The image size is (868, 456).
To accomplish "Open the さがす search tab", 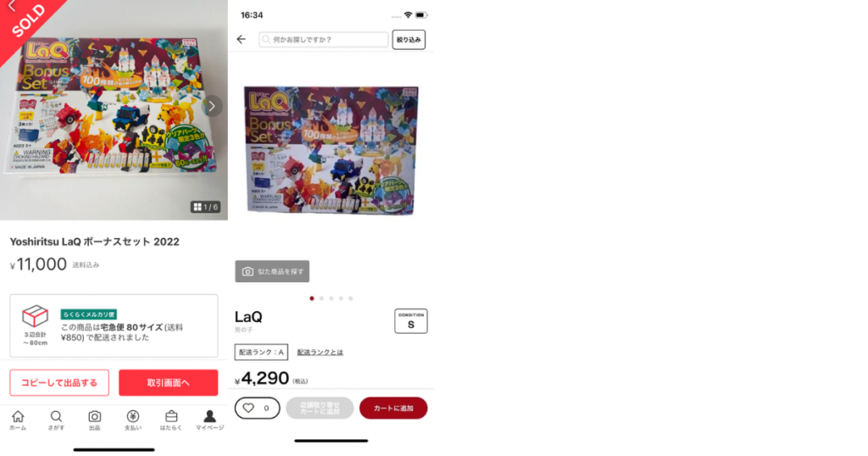I will [x=56, y=420].
